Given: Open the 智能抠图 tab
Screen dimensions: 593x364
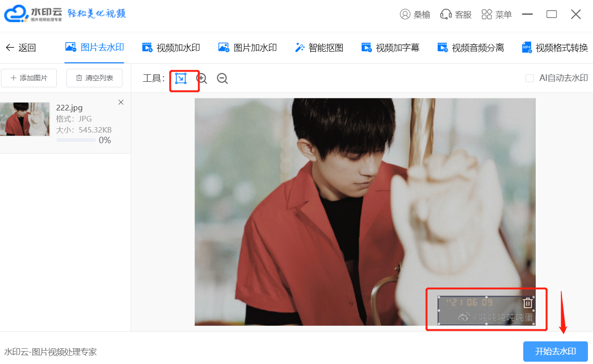Looking at the screenshot, I should click(319, 47).
